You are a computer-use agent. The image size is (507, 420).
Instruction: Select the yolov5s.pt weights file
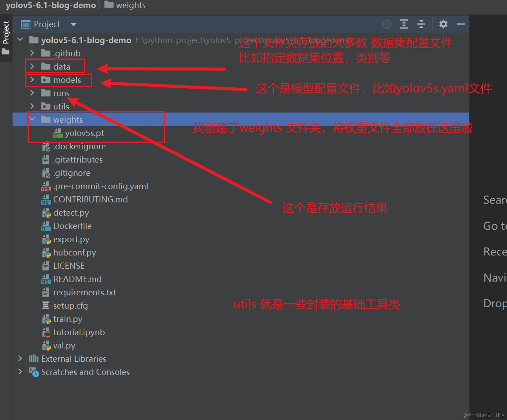pyautogui.click(x=84, y=133)
